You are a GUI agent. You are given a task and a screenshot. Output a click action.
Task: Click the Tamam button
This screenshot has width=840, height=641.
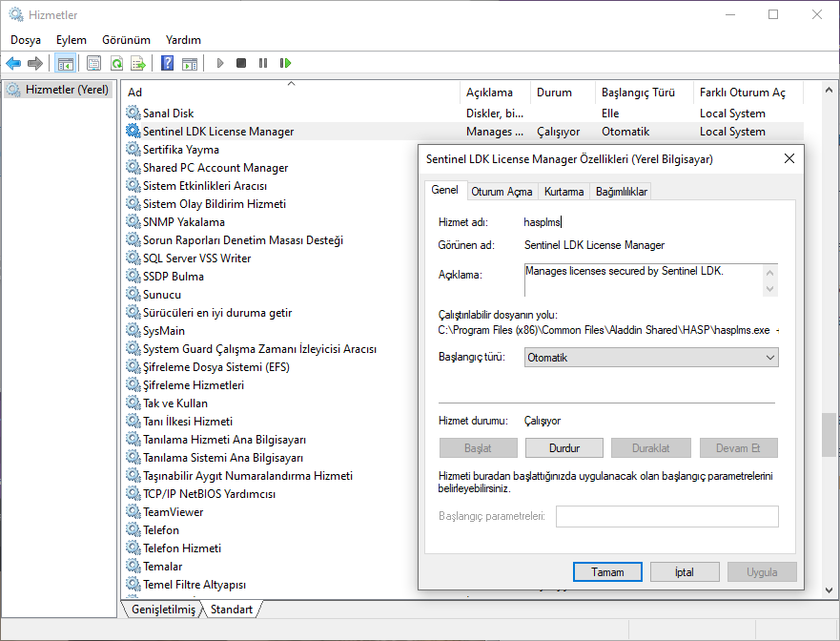tap(607, 572)
